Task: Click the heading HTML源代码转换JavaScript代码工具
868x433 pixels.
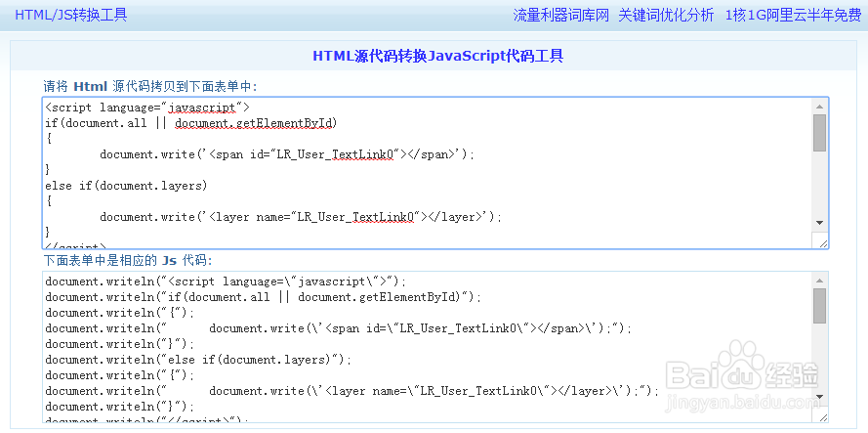Action: [437, 56]
